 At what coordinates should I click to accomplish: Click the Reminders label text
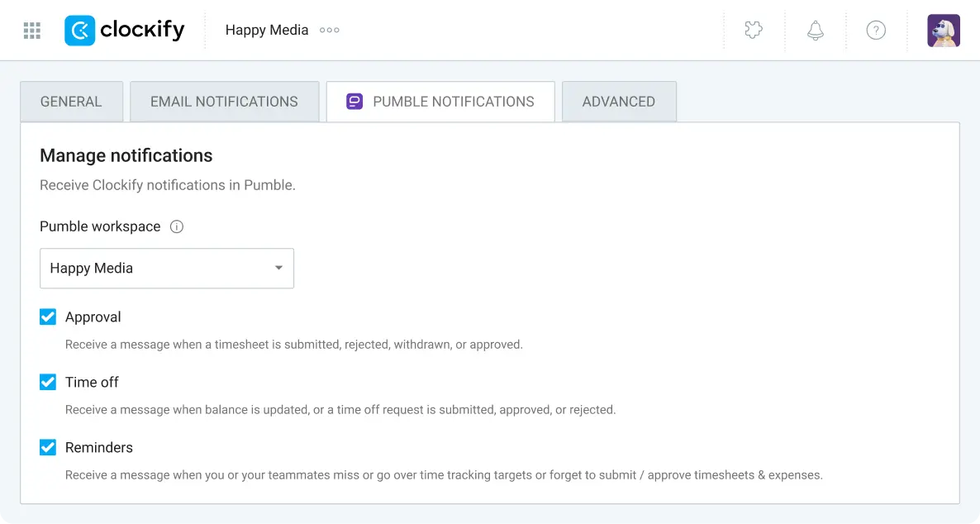(x=99, y=448)
